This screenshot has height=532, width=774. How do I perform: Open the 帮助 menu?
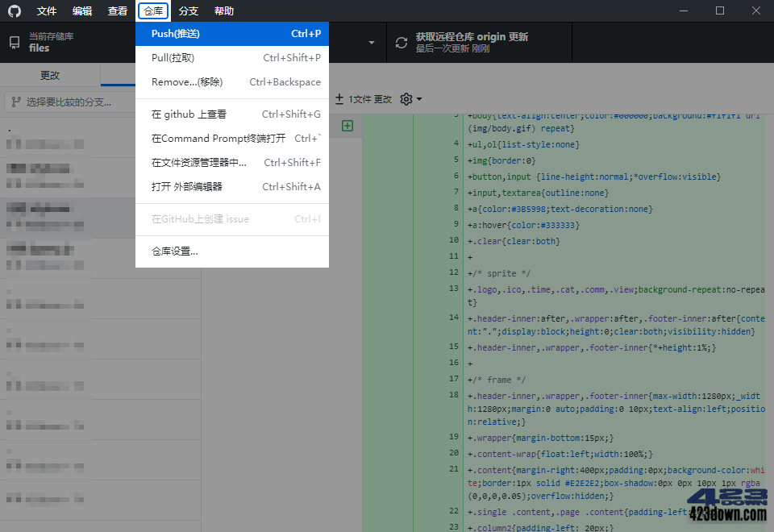point(225,10)
